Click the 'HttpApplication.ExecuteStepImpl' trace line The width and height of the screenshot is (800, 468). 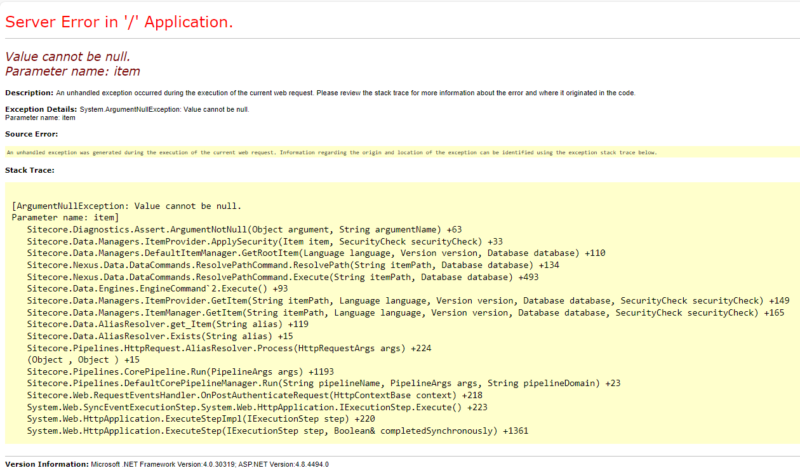point(201,419)
